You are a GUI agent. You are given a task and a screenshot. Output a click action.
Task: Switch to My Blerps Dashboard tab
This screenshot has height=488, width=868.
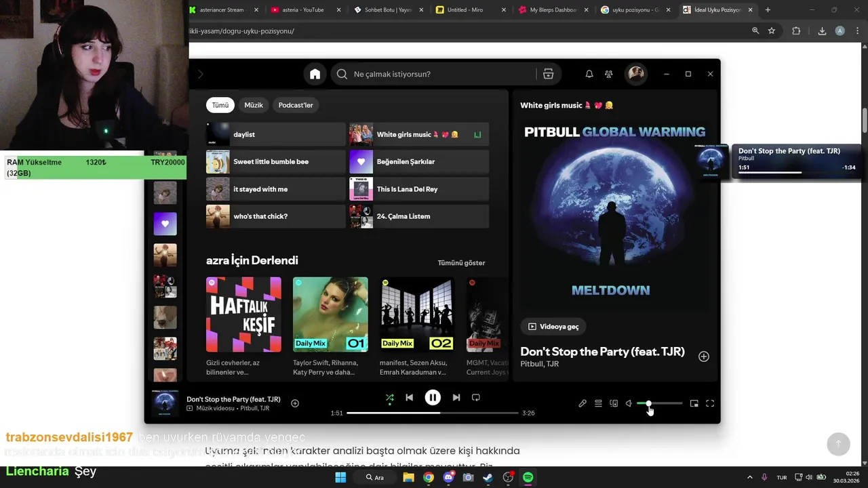tap(553, 10)
